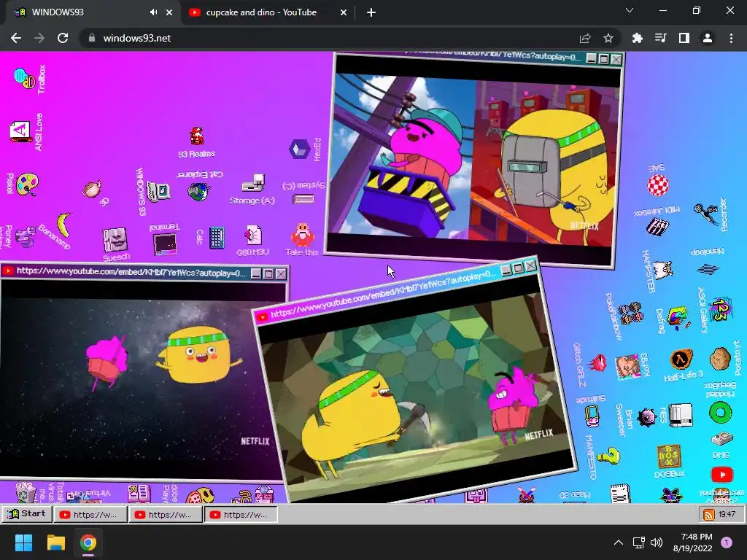Open the Chrome extensions puzzle menu
The width and height of the screenshot is (747, 560).
637,38
